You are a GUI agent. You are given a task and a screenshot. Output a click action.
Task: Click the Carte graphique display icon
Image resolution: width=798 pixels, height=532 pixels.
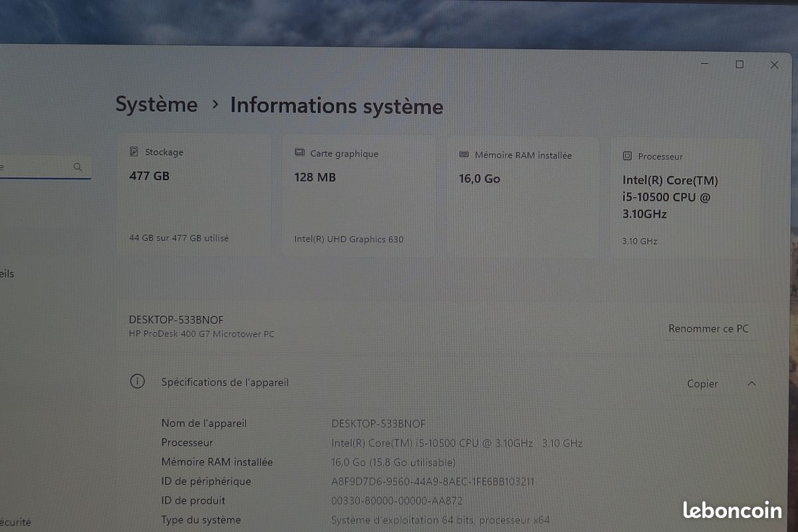[299, 153]
